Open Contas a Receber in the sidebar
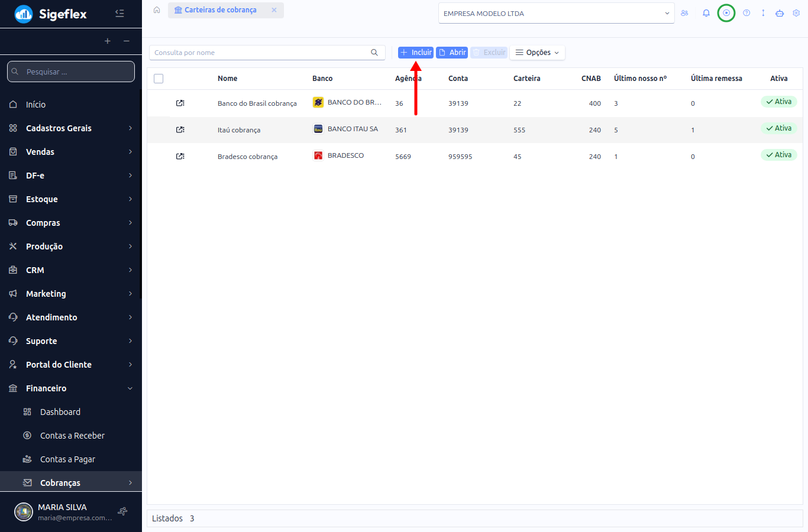Image resolution: width=808 pixels, height=532 pixels. click(71, 436)
